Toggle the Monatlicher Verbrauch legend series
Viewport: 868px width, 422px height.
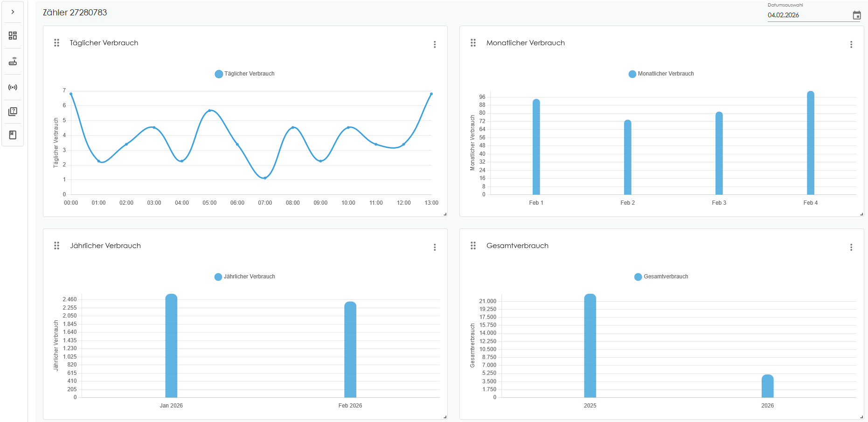click(x=661, y=74)
